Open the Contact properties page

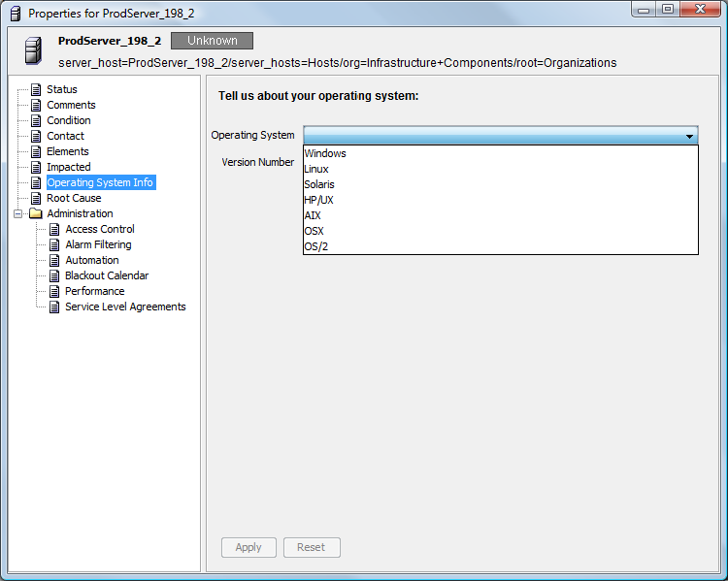coord(65,136)
